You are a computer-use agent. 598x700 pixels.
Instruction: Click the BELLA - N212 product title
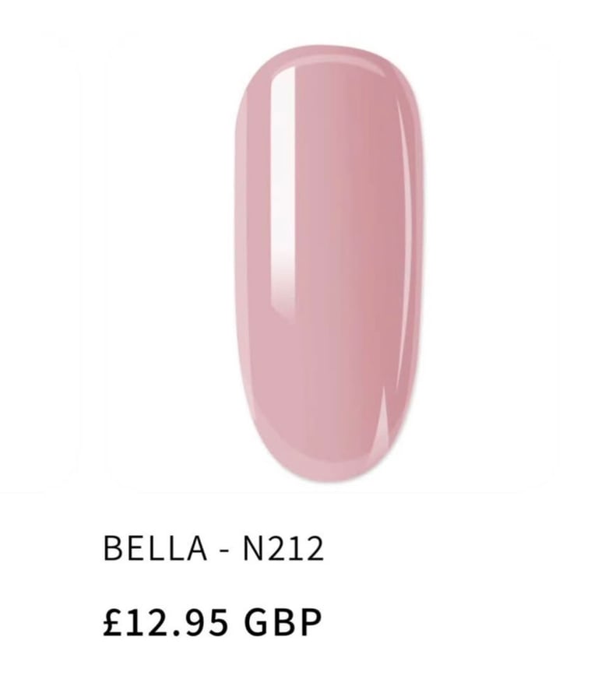(x=213, y=548)
